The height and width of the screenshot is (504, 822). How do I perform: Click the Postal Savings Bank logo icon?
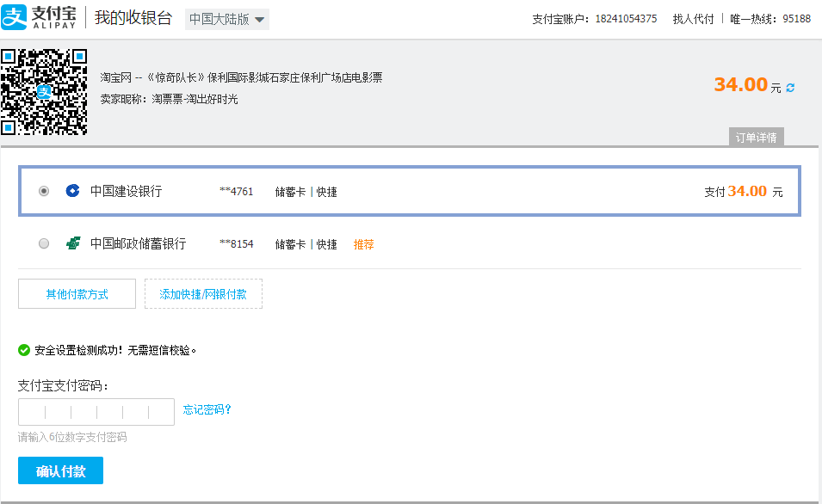click(73, 243)
